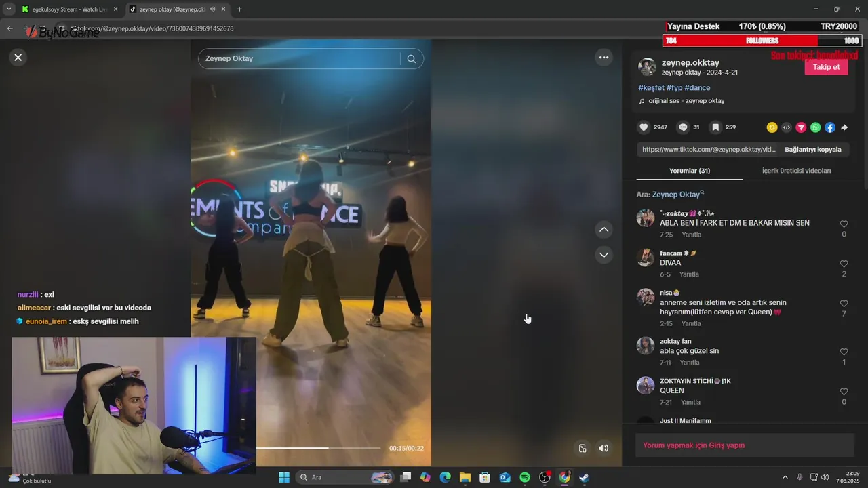This screenshot has height=488, width=868.
Task: Open Microsoft Store from taskbar
Action: tap(485, 477)
